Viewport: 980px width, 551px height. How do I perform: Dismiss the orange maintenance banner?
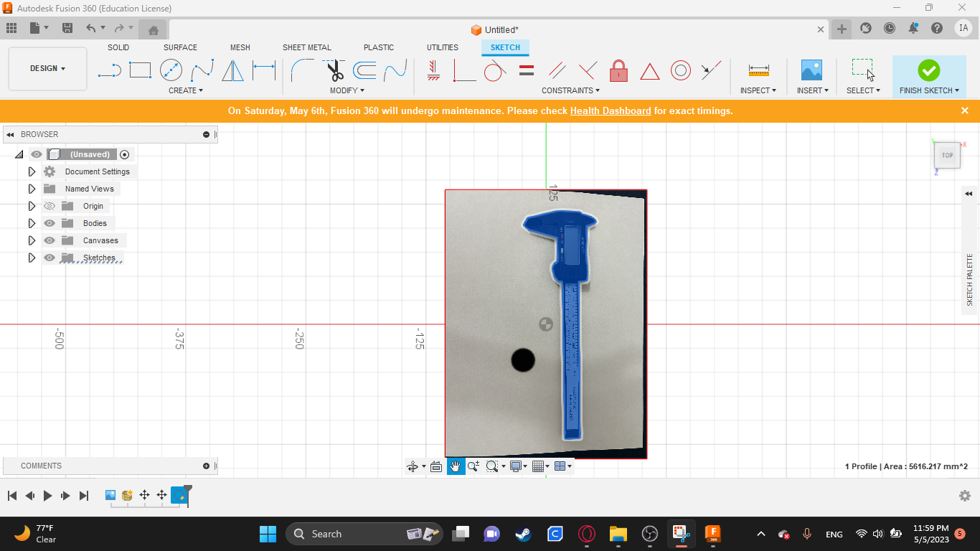point(965,110)
